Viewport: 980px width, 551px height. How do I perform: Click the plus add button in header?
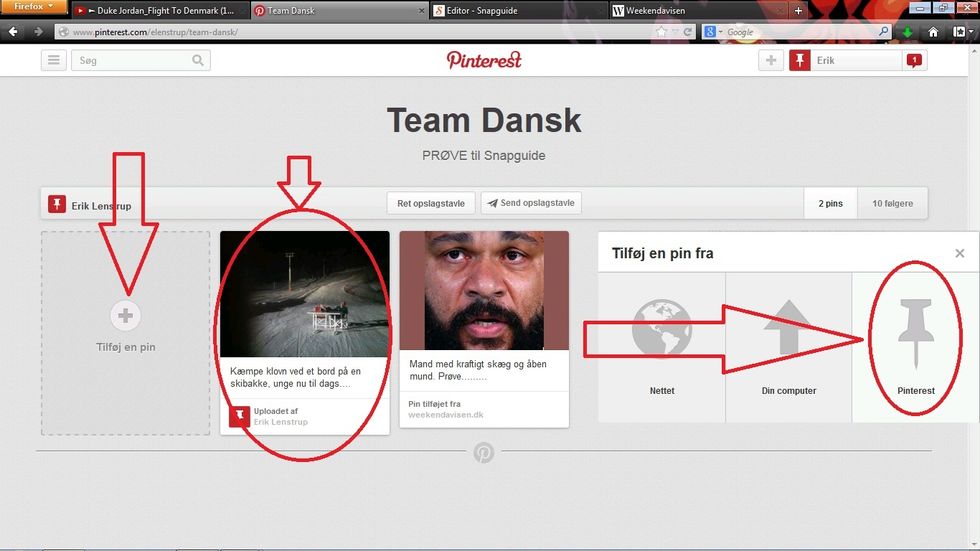[771, 60]
